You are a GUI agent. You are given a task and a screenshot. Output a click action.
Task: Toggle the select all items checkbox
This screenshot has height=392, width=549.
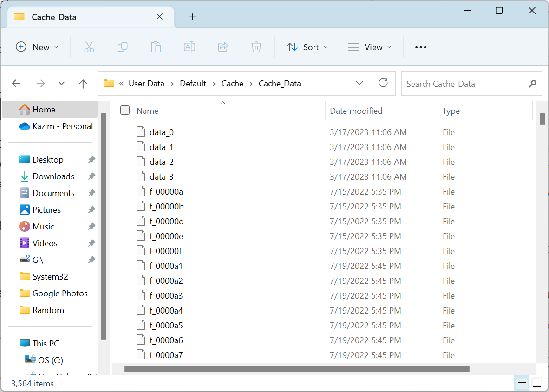(x=125, y=111)
